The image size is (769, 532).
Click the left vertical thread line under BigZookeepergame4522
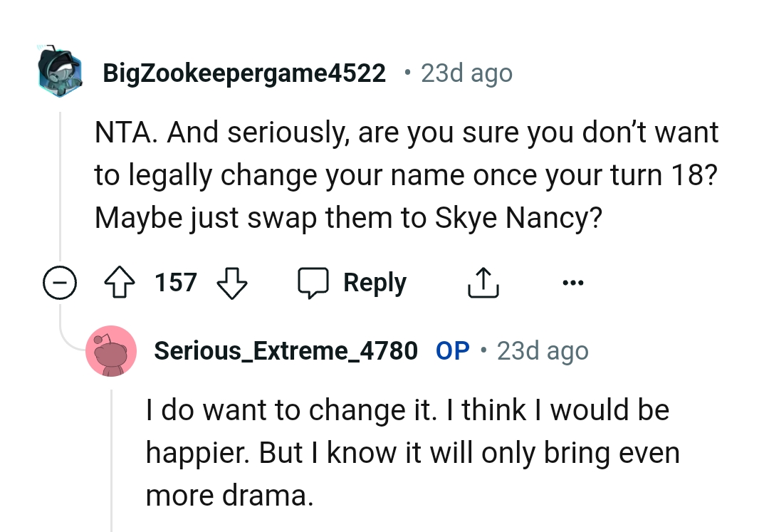[x=60, y=185]
